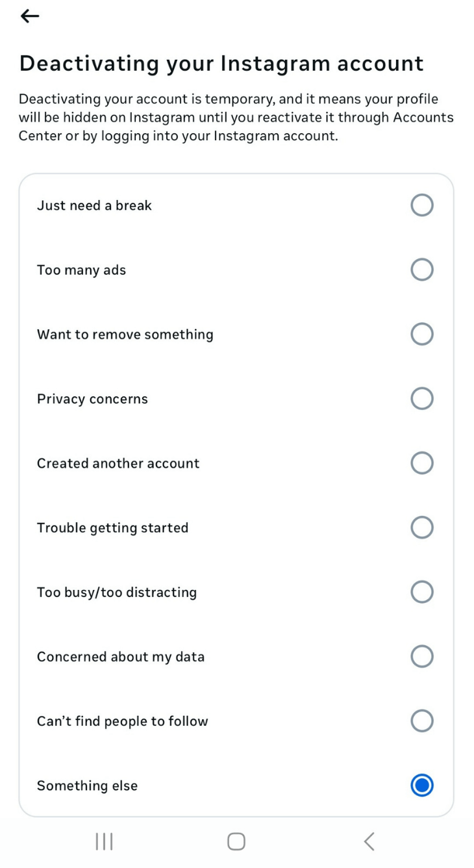Tap the 'Just need a break' label
This screenshot has width=474, height=868.
pos(94,205)
